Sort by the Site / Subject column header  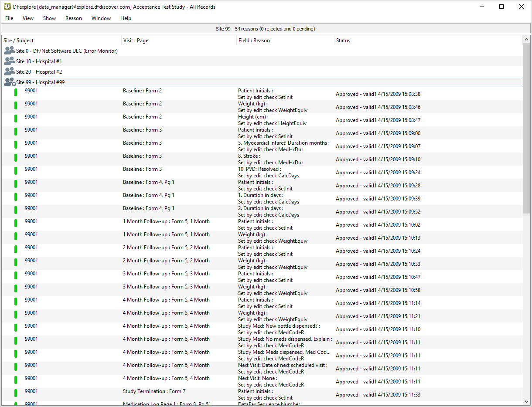[19, 41]
